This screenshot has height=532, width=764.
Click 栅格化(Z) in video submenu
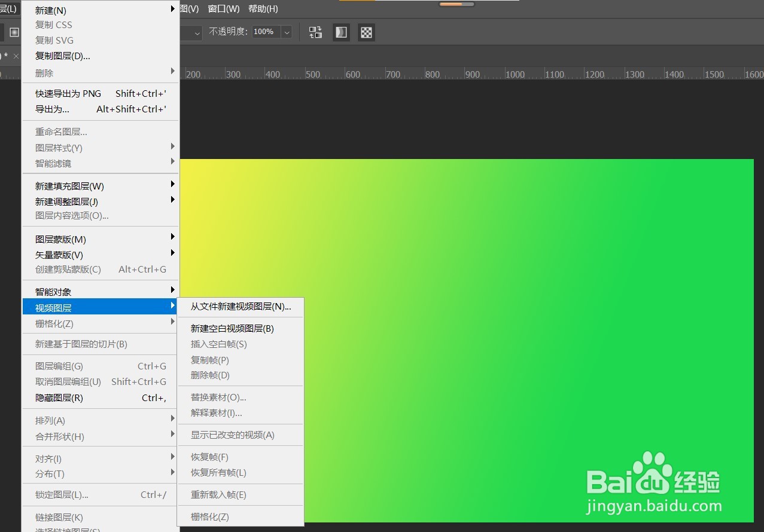pos(241,516)
